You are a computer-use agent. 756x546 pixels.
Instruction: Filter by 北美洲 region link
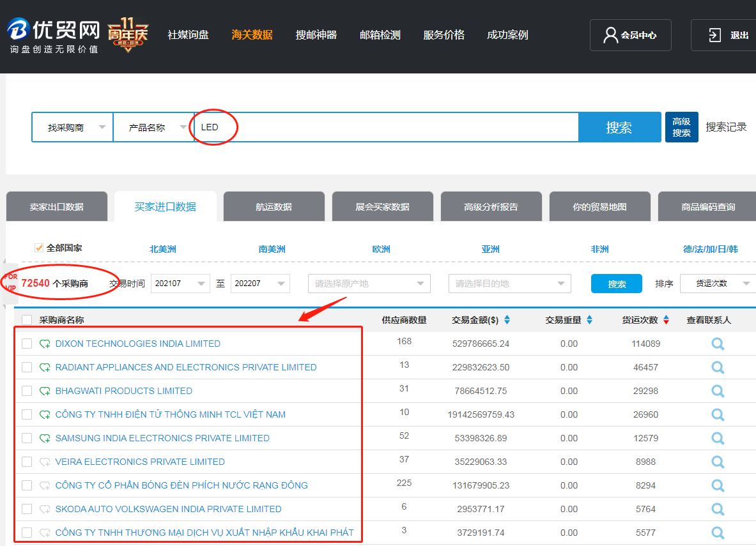163,249
